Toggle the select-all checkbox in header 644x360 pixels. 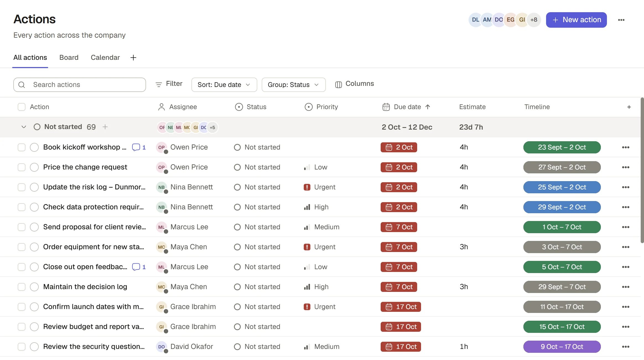(22, 107)
